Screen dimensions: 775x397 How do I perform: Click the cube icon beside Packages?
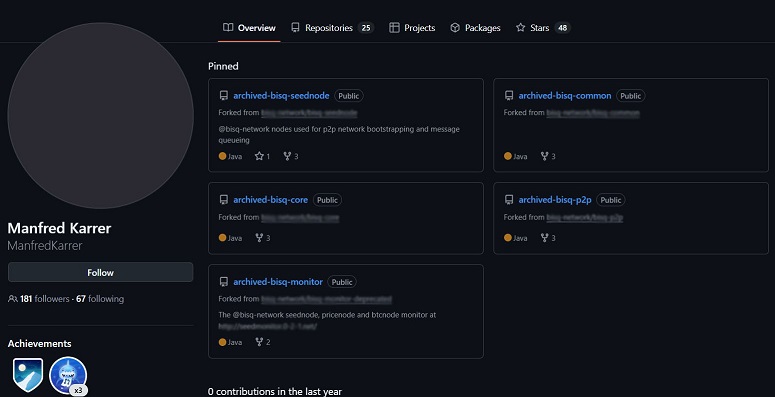click(x=455, y=28)
